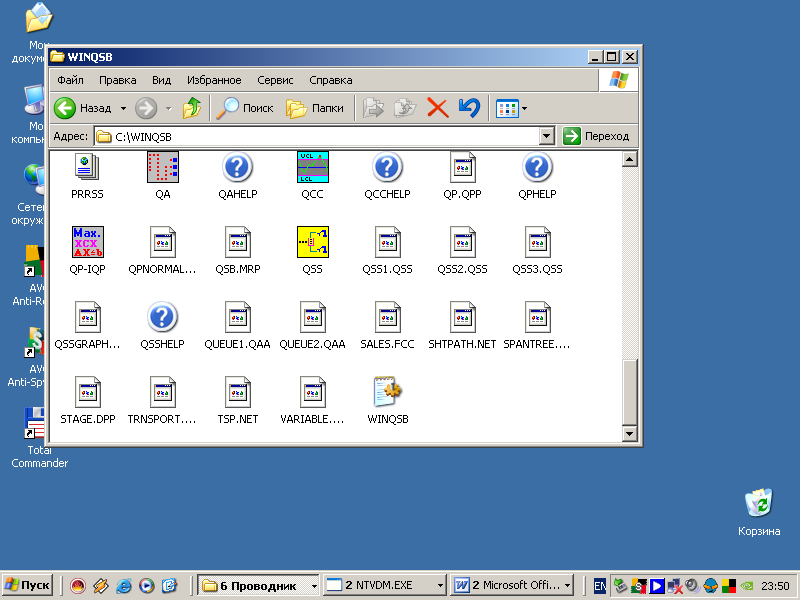The height and width of the screenshot is (600, 800).
Task: Open the QPHELP help file
Action: pos(537,167)
